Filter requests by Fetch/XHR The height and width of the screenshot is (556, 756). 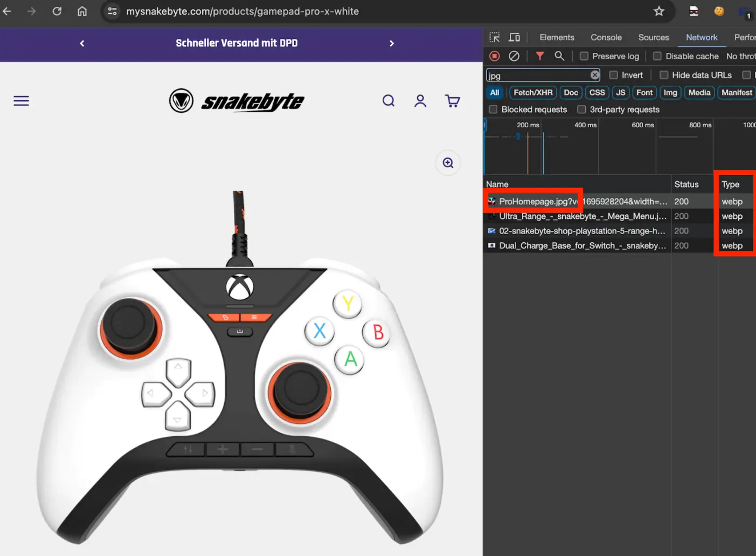(x=533, y=93)
